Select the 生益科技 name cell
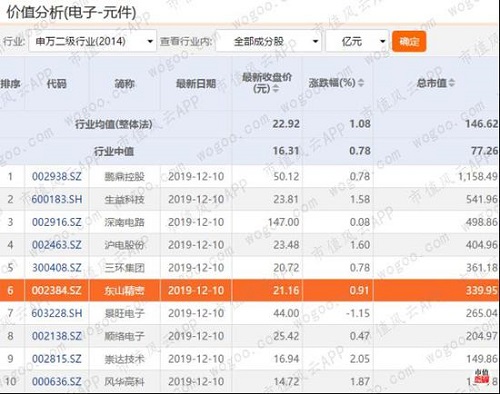Viewport: 500px width, 394px height. click(x=125, y=199)
